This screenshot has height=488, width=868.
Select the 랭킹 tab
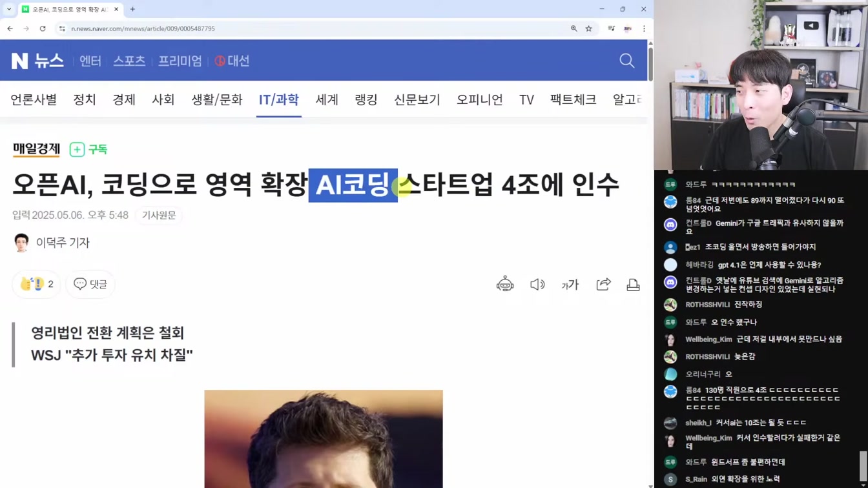(x=366, y=99)
